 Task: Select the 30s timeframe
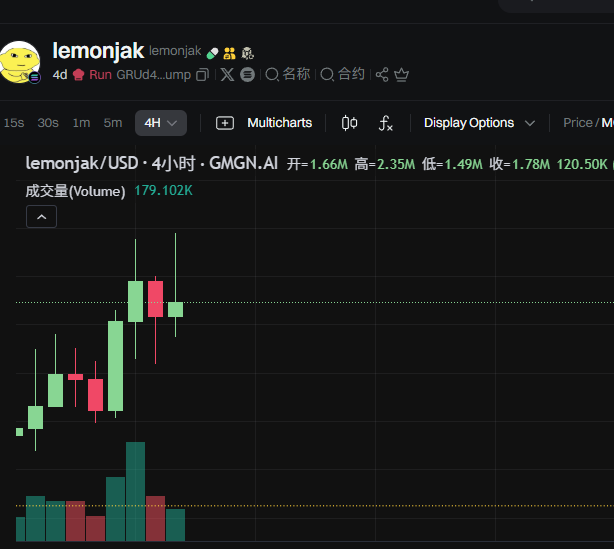point(48,123)
